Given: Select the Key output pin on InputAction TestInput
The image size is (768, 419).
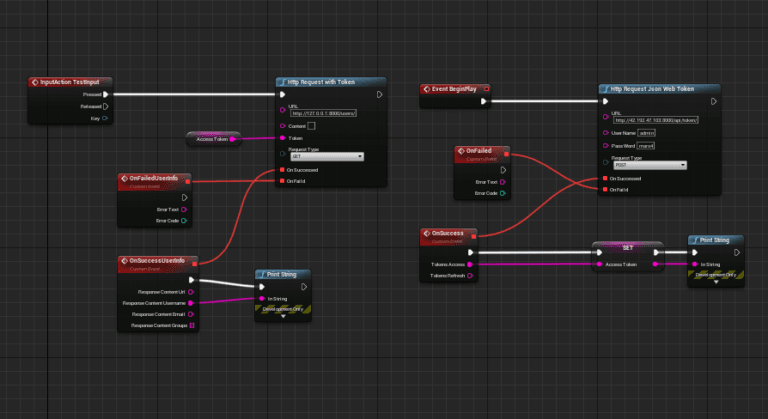Looking at the screenshot, I should (x=105, y=118).
